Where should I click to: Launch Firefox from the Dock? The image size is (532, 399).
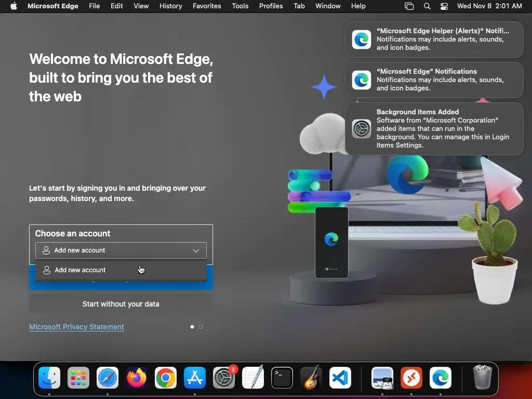pyautogui.click(x=137, y=378)
